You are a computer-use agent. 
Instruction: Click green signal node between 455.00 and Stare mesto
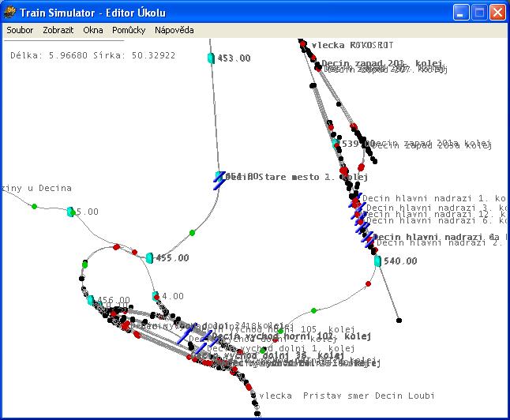[192, 233]
